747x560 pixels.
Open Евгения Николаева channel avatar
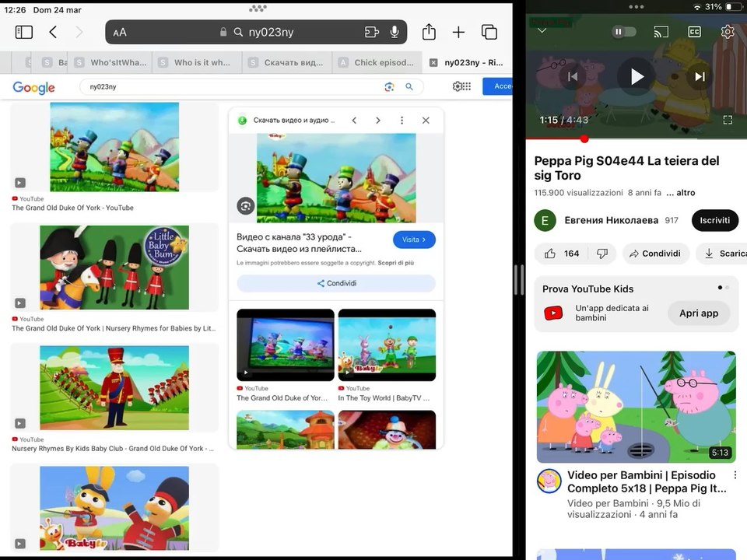[545, 220]
